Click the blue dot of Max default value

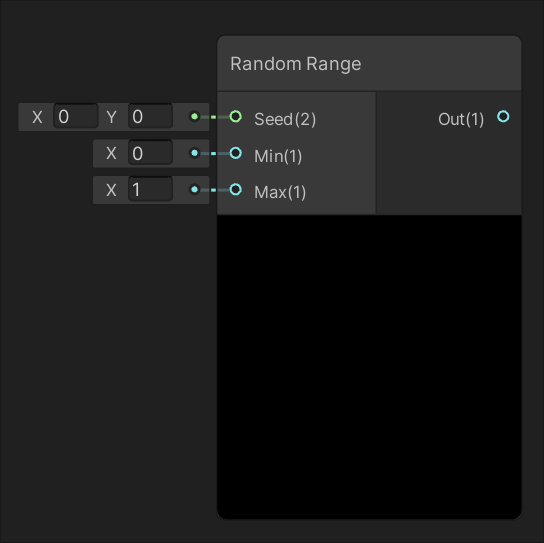(195, 189)
